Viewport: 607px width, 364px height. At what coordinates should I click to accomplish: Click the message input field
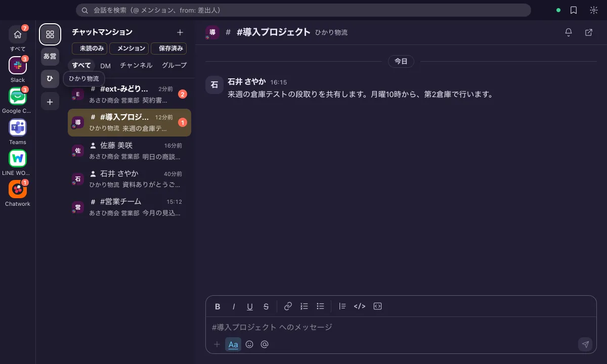(x=401, y=327)
